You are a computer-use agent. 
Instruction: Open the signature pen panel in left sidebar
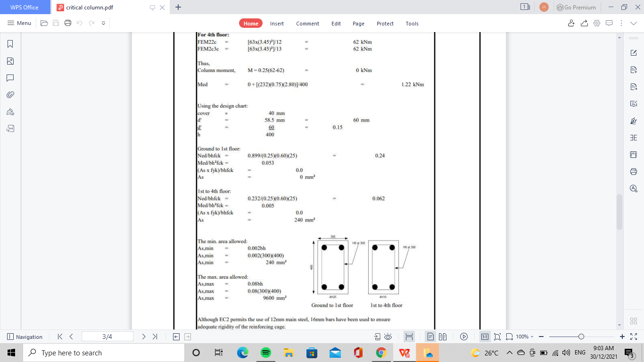[x=10, y=112]
